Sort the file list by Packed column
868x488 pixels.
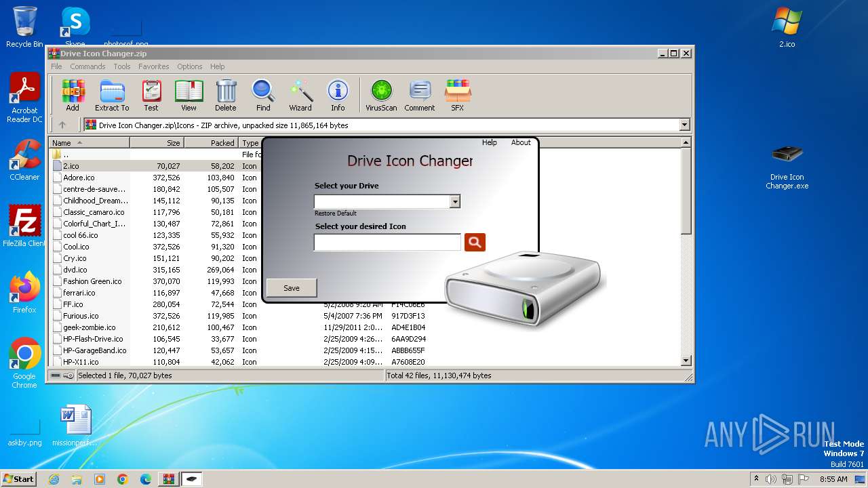click(211, 142)
